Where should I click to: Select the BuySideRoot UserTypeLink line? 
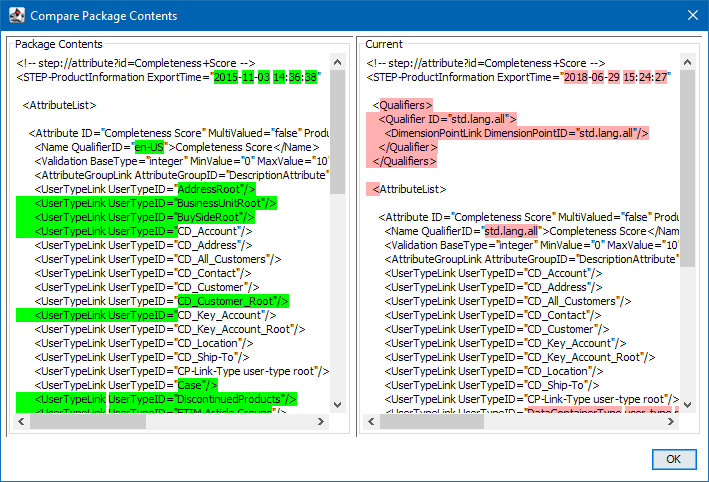click(145, 217)
